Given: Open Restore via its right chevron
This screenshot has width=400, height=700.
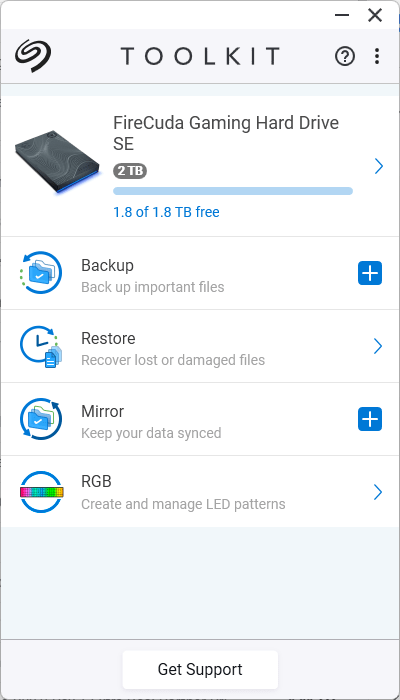Looking at the screenshot, I should 378,346.
